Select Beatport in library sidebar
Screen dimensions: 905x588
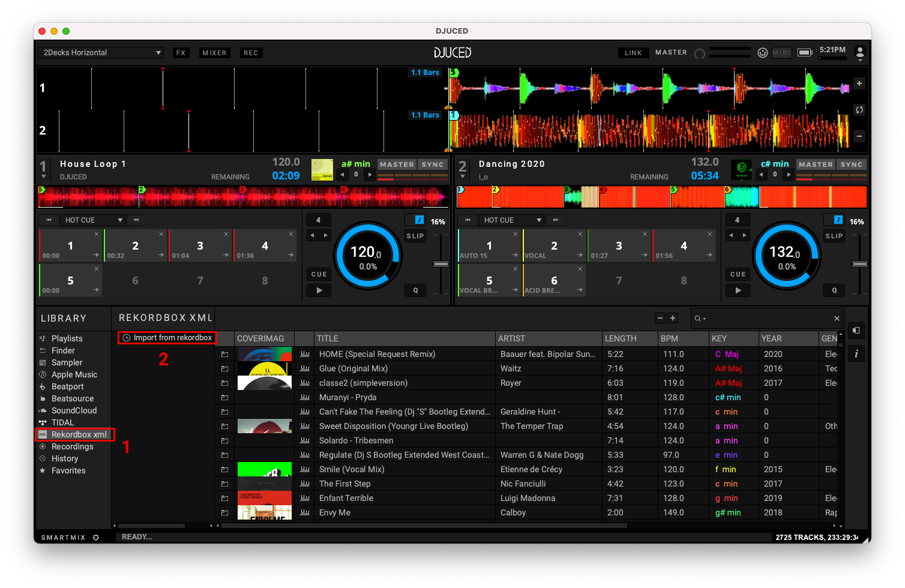(67, 386)
